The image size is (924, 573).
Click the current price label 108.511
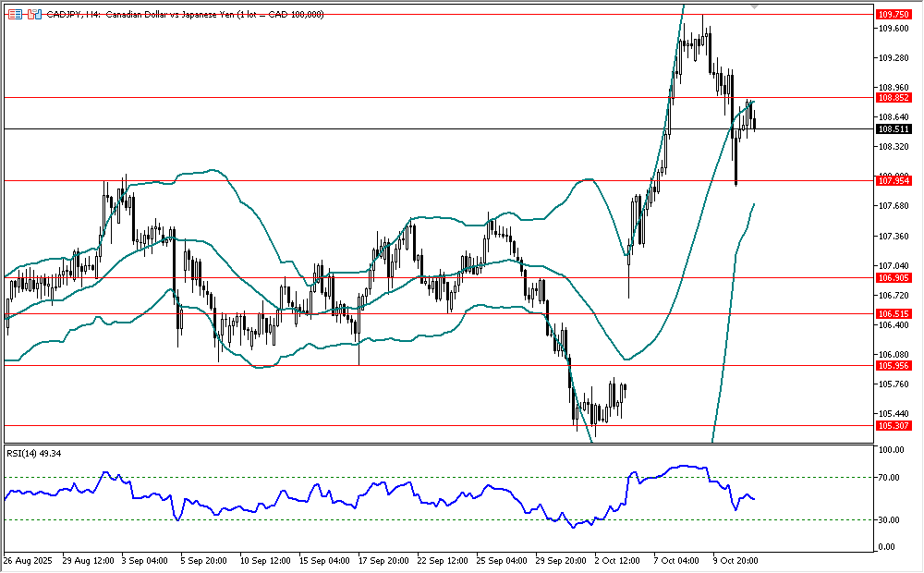(x=892, y=129)
